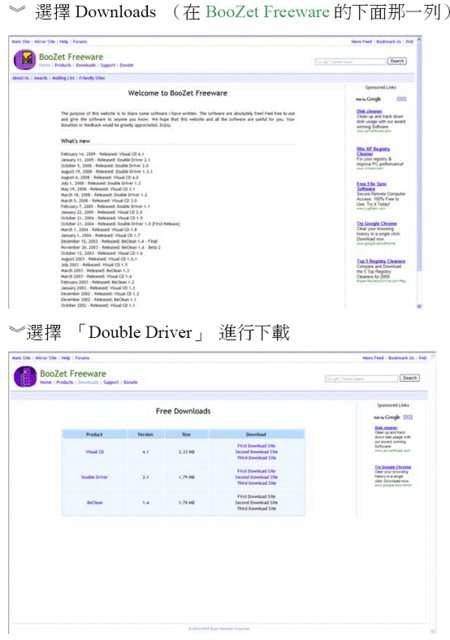Click Third Download Site for BeClean
Screen dimensions: 450x640
[256, 509]
